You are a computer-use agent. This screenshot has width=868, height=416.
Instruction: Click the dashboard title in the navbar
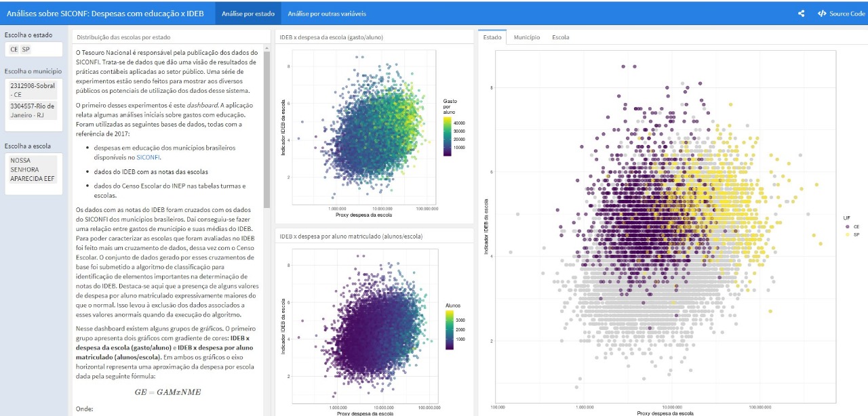click(x=105, y=13)
